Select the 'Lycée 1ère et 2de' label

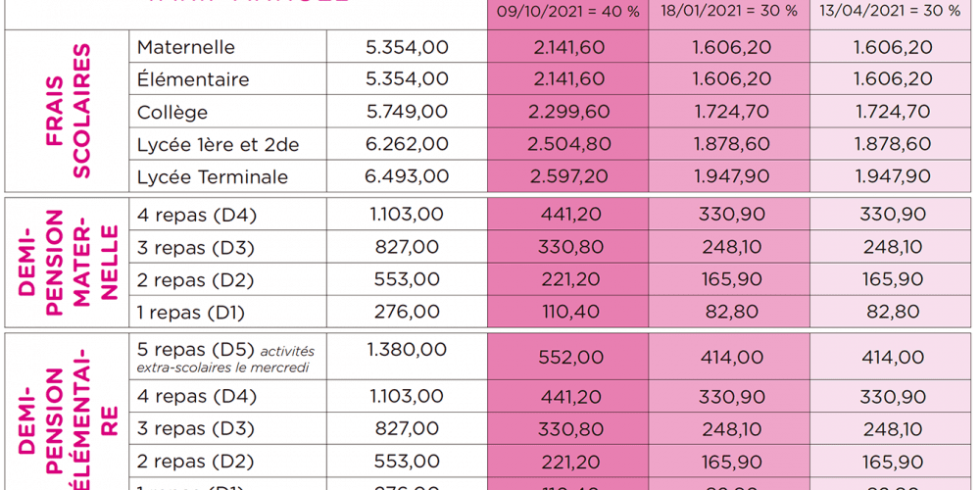(218, 144)
